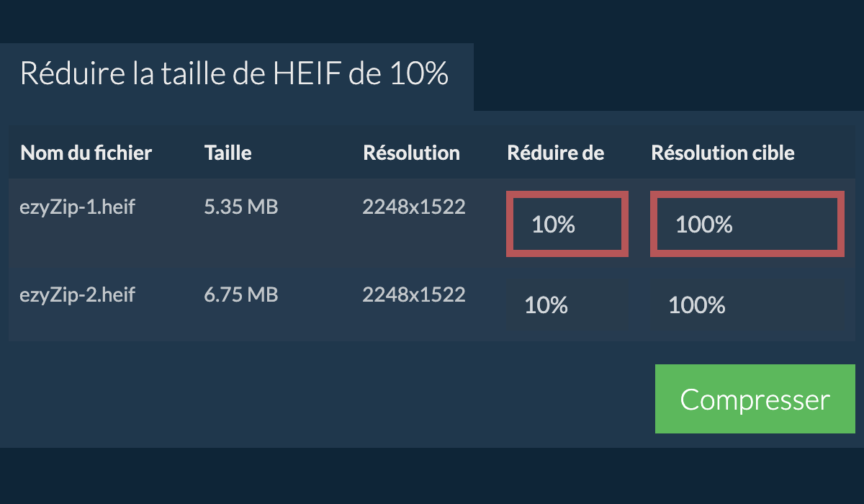Click the 2248x1522 resolution of ezyZip-2.heif
The height and width of the screenshot is (504, 864).
(413, 294)
